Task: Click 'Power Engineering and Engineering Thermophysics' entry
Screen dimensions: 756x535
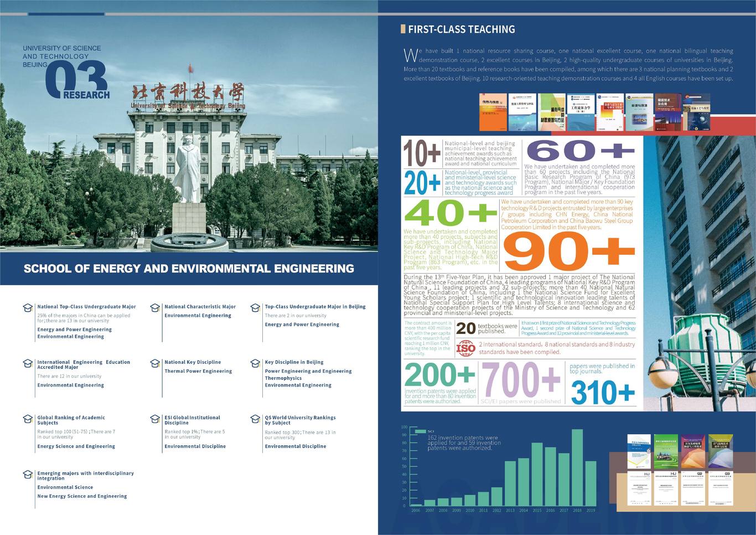Action: click(308, 374)
